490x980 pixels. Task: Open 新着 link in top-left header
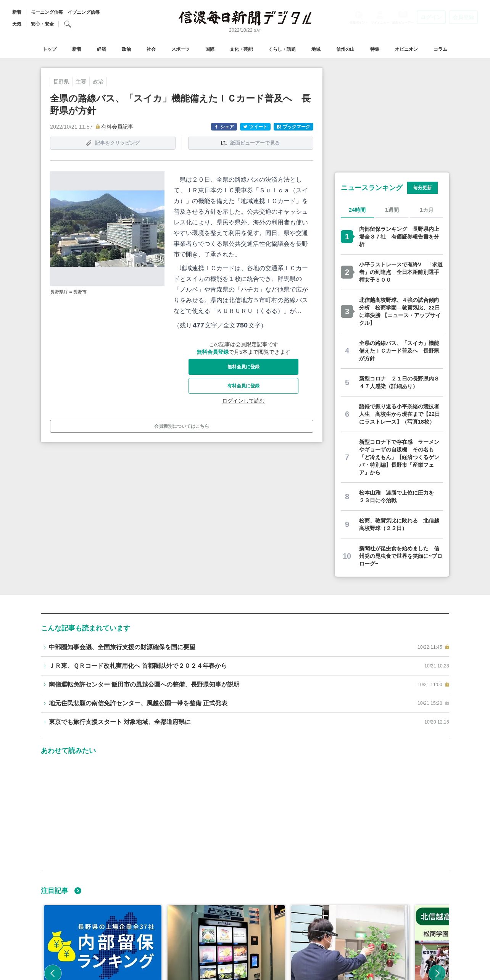(x=17, y=12)
